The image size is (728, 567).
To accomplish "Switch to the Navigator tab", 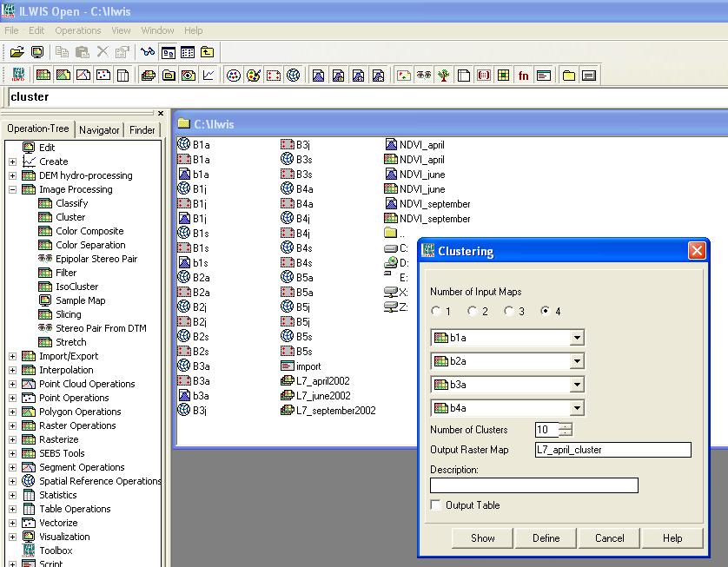I will tap(99, 130).
